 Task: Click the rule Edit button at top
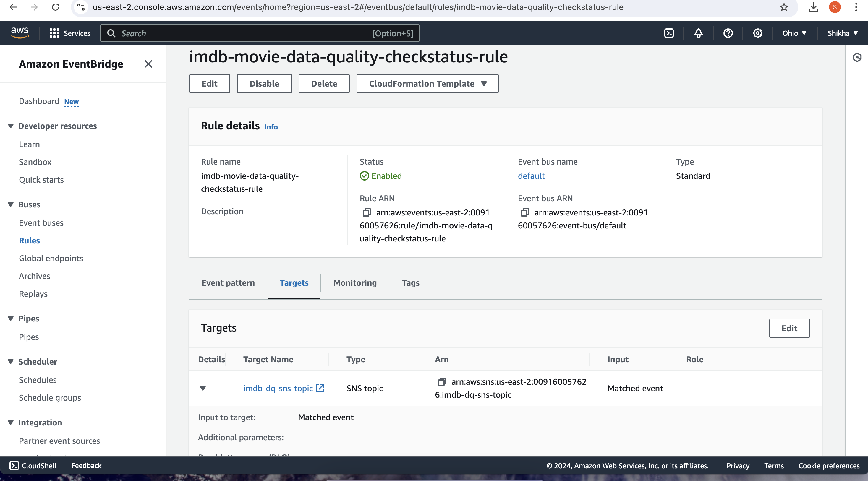click(x=209, y=84)
